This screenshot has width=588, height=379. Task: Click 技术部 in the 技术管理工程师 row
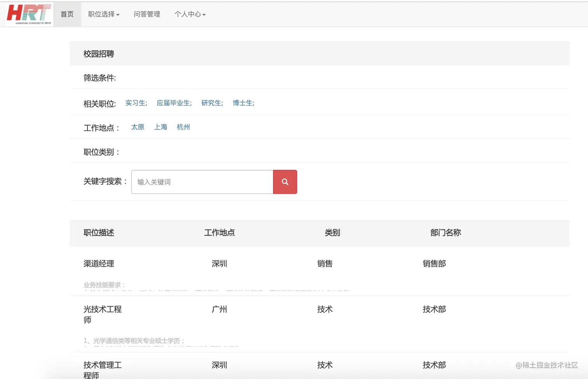(434, 365)
